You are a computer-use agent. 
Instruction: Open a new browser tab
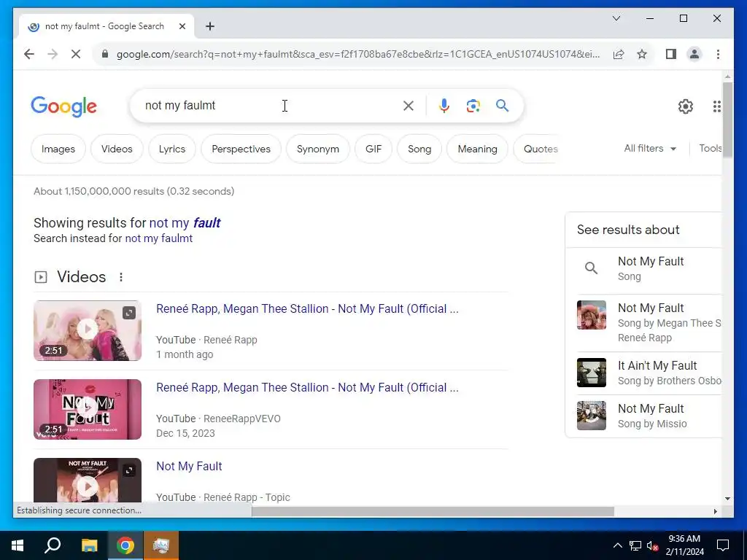pyautogui.click(x=210, y=26)
